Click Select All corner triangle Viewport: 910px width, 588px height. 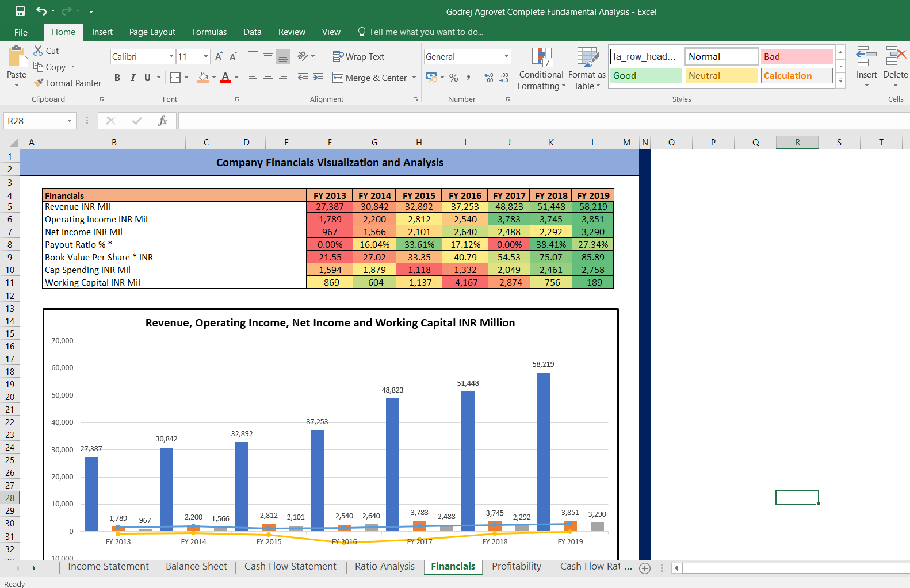13,143
